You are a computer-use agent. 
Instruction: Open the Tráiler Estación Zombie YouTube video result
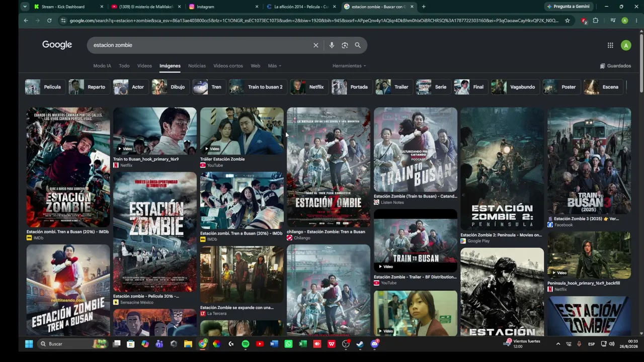(x=242, y=131)
